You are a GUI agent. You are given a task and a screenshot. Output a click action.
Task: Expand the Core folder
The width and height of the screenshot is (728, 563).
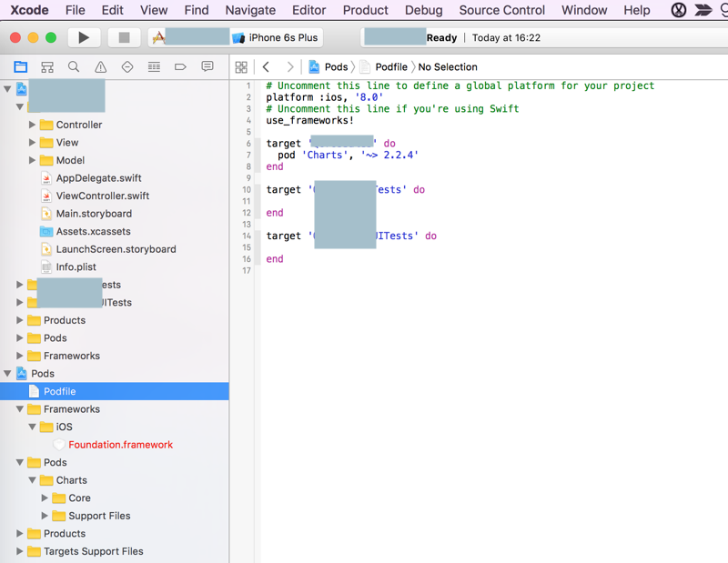click(x=45, y=498)
